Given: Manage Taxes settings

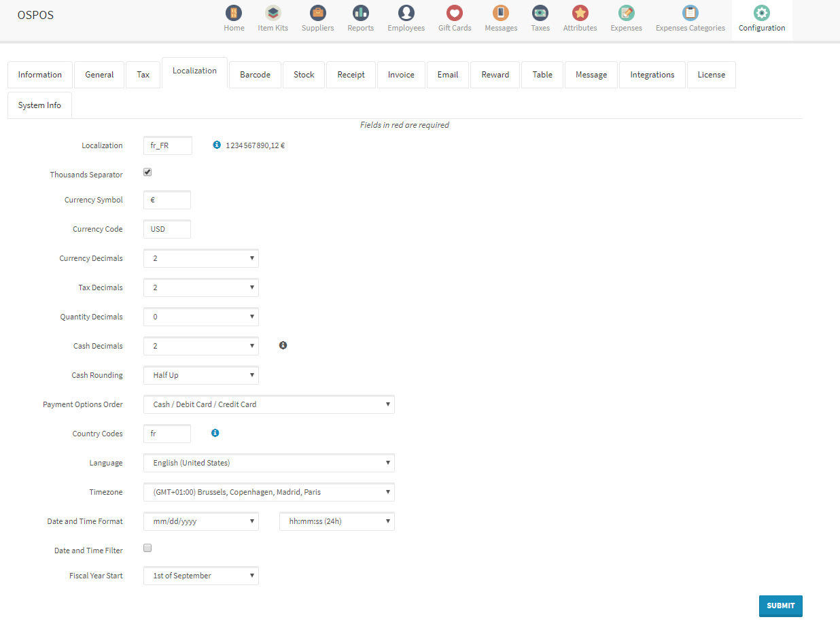Looking at the screenshot, I should click(x=540, y=18).
